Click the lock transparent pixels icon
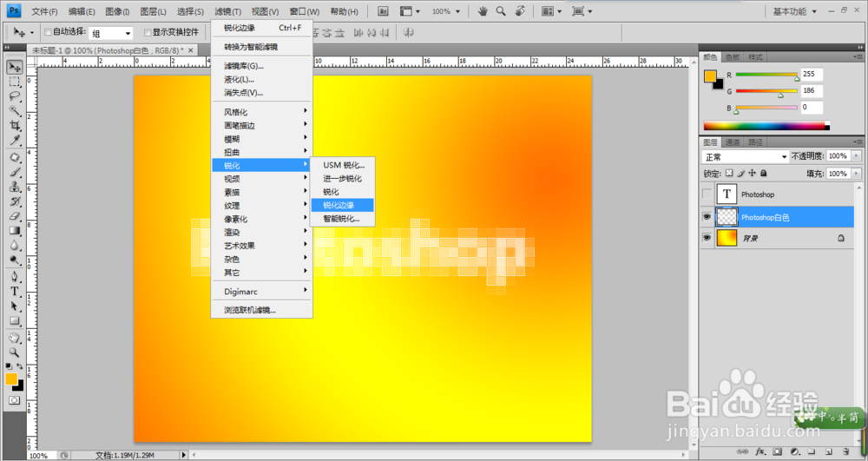The height and width of the screenshot is (461, 868). point(729,174)
